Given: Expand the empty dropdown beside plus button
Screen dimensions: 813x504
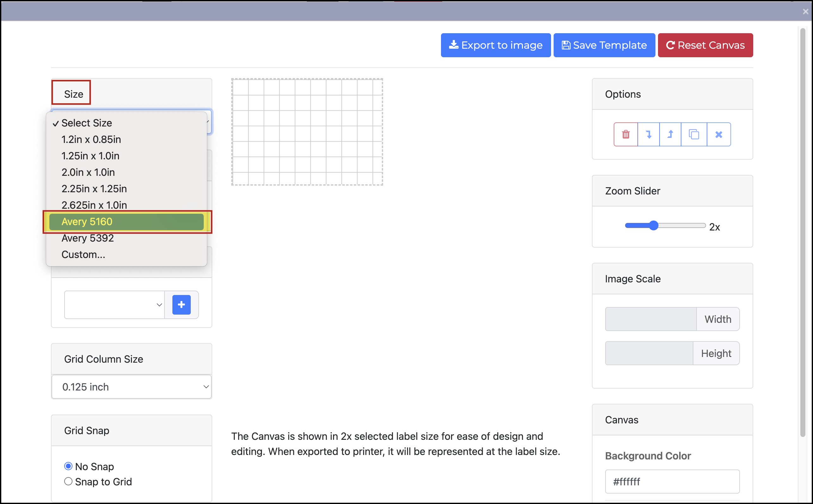Looking at the screenshot, I should point(115,305).
